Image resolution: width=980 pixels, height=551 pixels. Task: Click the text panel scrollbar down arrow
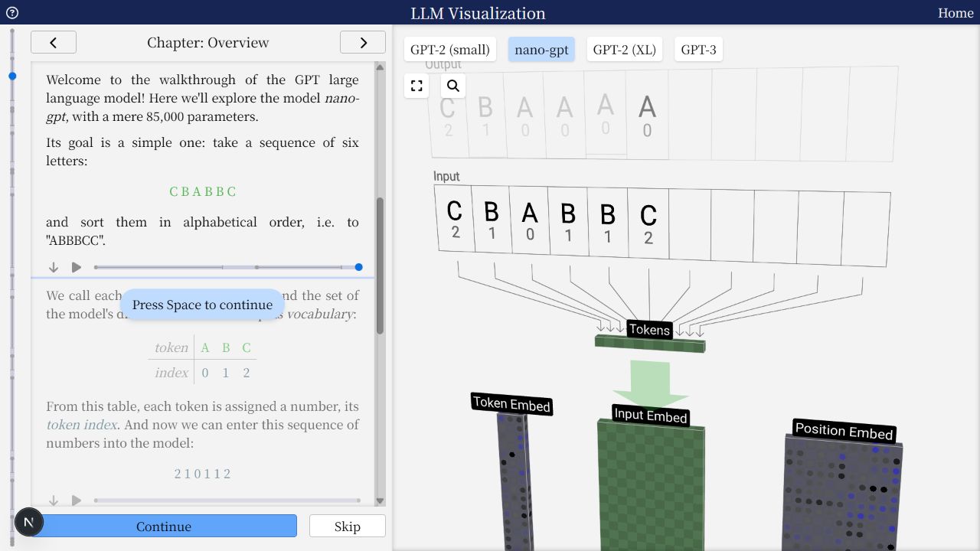pyautogui.click(x=380, y=501)
